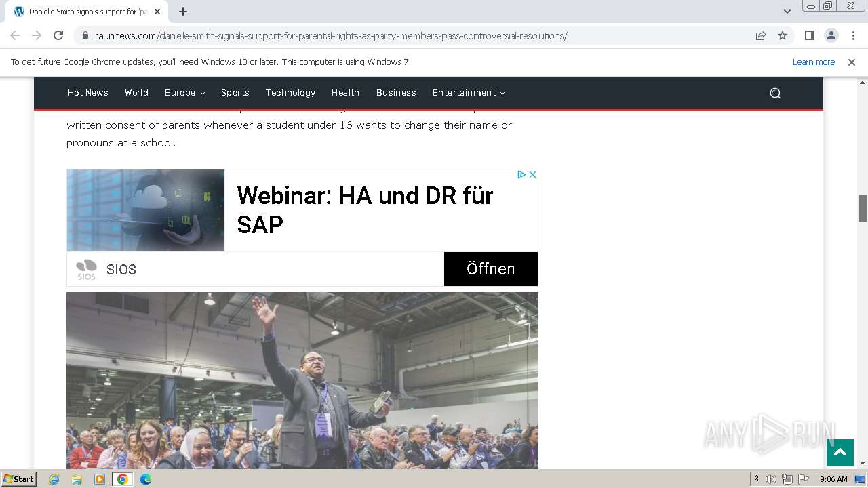Screen dimensions: 868x488
Task: Dismiss the Chrome update notification bar
Action: 852,62
